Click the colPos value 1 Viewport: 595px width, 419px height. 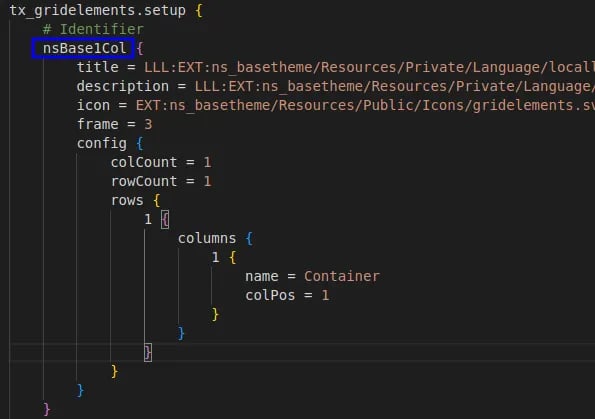pos(325,295)
